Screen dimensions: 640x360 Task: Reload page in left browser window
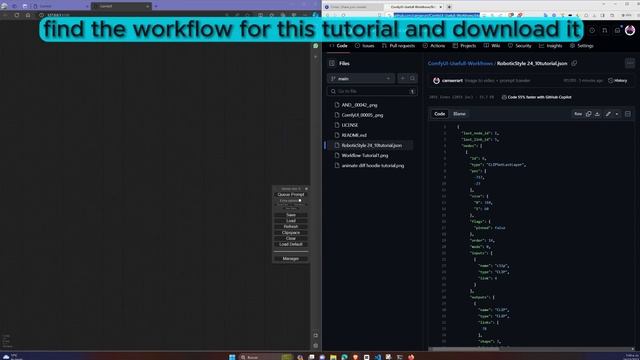[16, 15]
